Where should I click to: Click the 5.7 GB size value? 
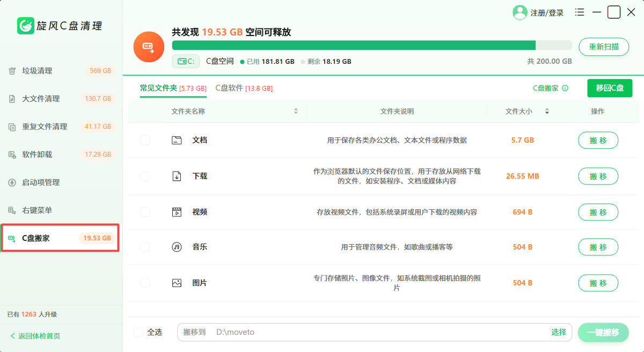(522, 140)
